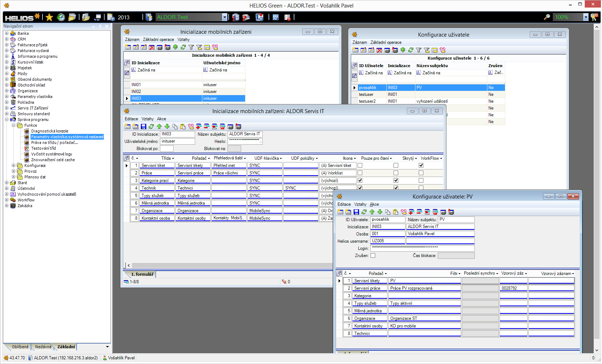602x364 pixels.
Task: Open the Třída column header dropdown
Action: 173,158
